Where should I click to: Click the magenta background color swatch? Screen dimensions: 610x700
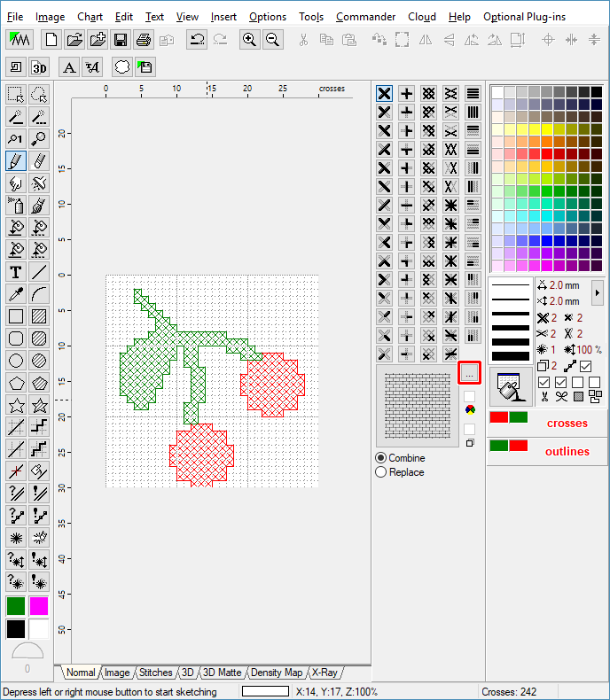pyautogui.click(x=39, y=606)
